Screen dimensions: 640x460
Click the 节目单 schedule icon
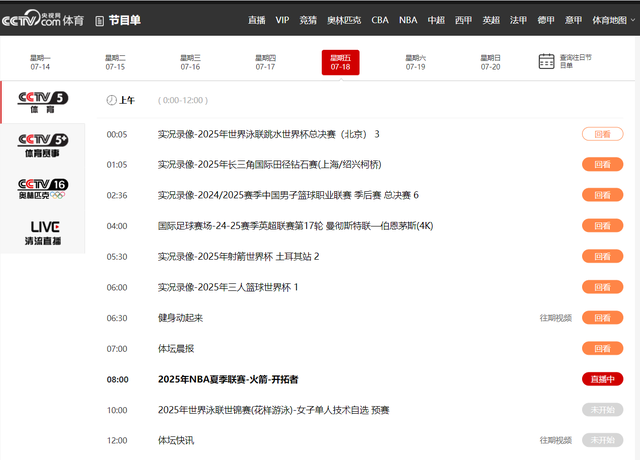[x=100, y=21]
